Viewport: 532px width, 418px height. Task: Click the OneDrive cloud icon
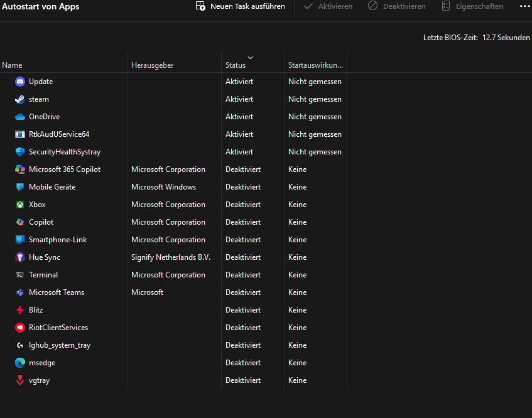[20, 117]
